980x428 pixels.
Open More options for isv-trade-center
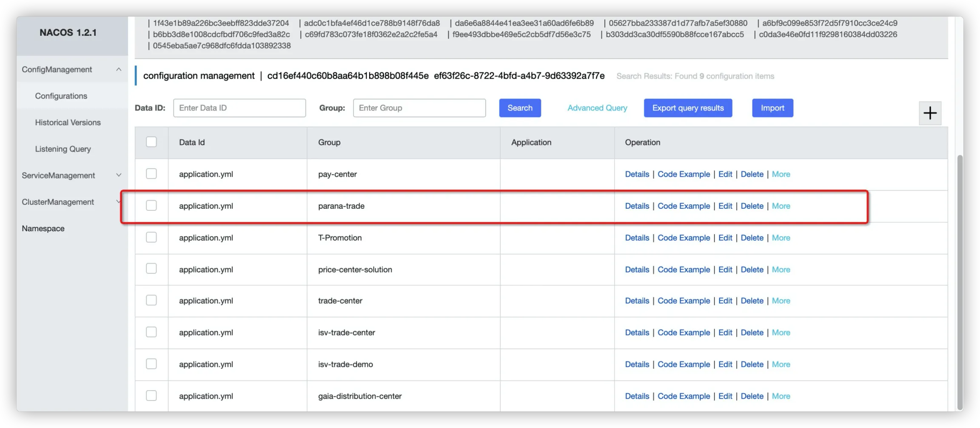point(781,333)
